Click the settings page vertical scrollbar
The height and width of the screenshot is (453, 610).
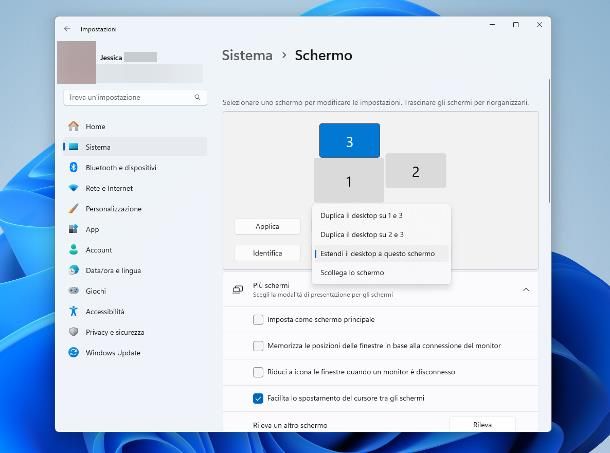click(x=549, y=140)
